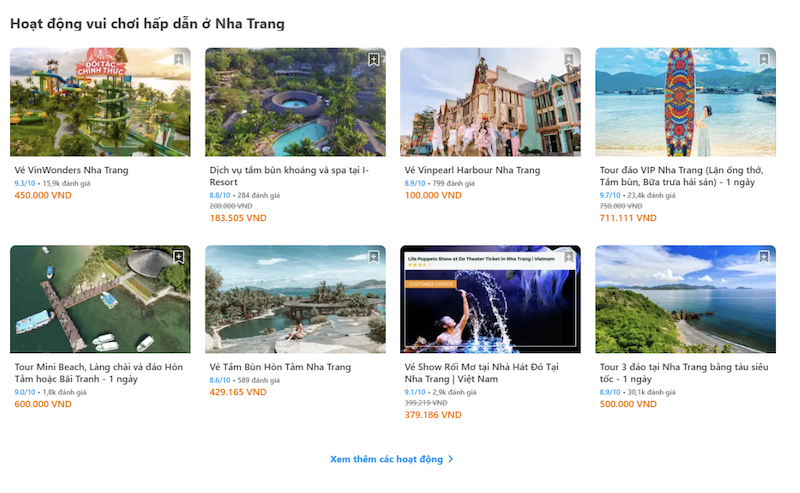Bookmark the Vinpearl Harbour Nha Trang card
Screen dimensions: 800x493
[569, 60]
